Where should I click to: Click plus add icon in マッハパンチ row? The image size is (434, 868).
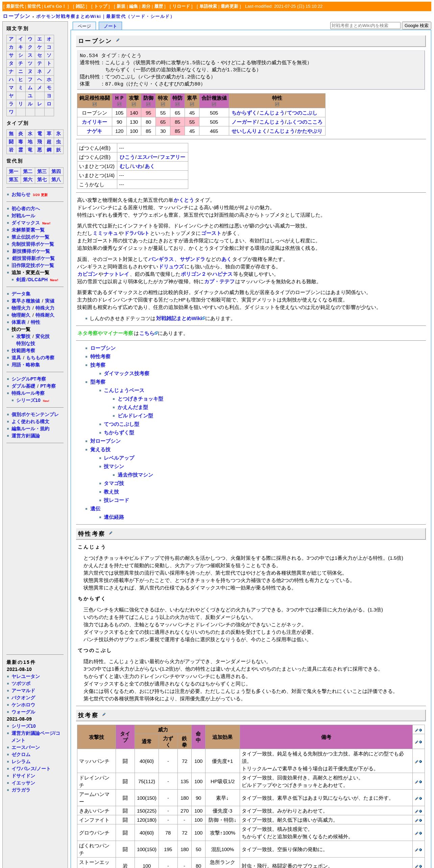point(420,762)
